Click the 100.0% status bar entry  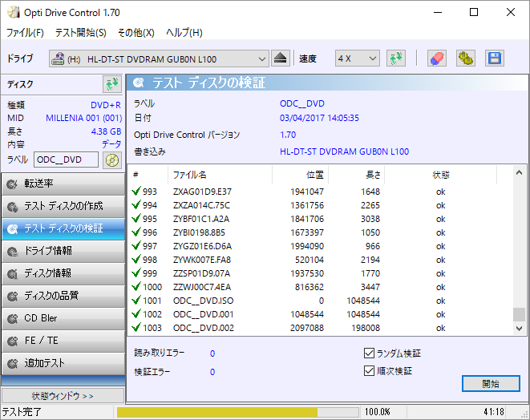click(x=377, y=412)
